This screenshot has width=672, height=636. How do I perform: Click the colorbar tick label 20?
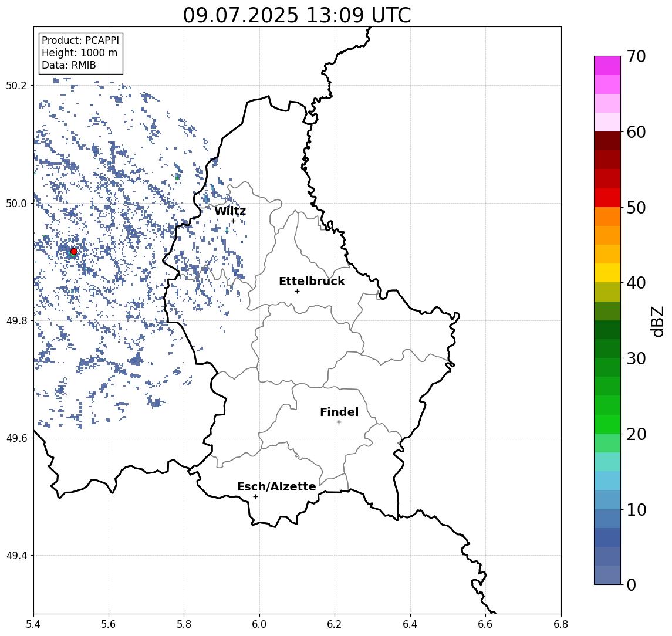coord(636,434)
